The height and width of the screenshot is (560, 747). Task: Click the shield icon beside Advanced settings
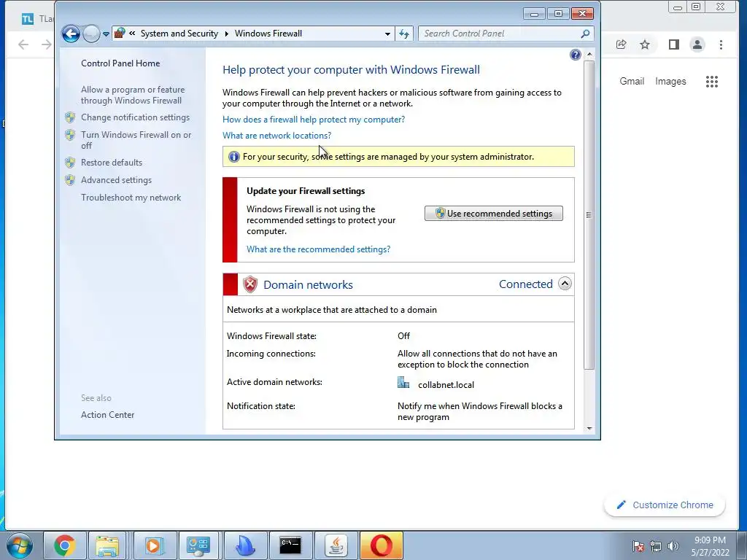[70, 180]
